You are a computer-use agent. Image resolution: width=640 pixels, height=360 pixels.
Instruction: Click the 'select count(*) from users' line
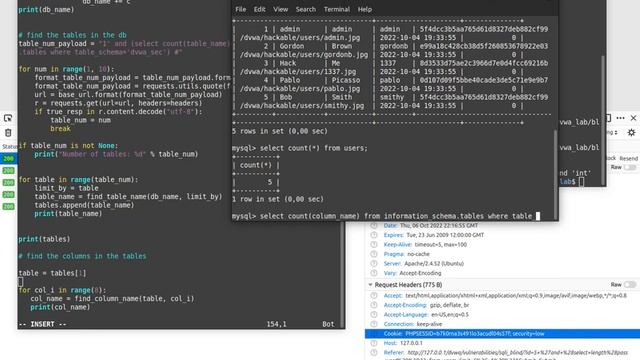313,148
